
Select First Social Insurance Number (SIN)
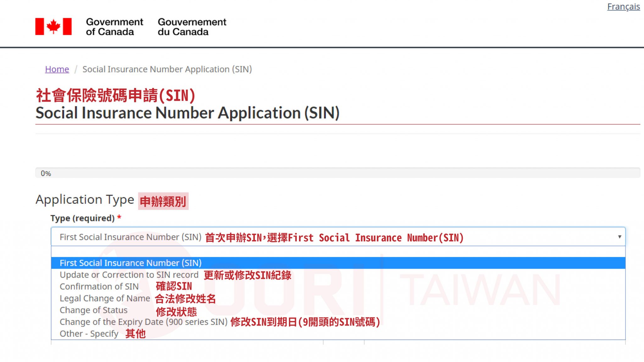point(130,263)
